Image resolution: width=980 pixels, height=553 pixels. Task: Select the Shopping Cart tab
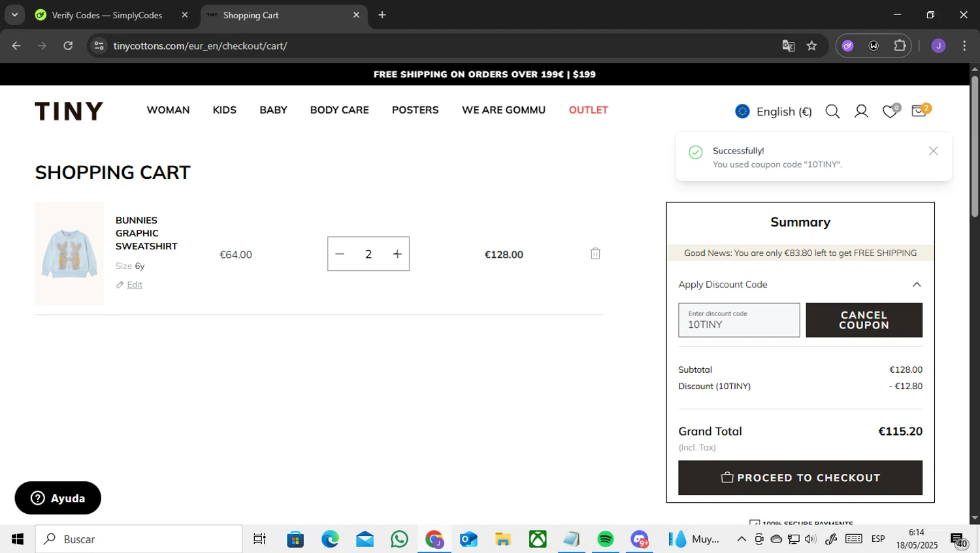[x=281, y=15]
